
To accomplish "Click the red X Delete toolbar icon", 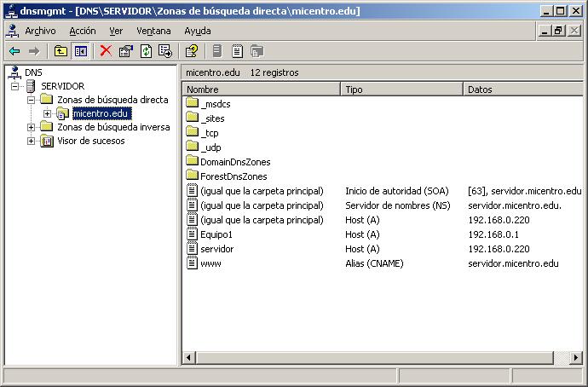I will click(x=106, y=50).
